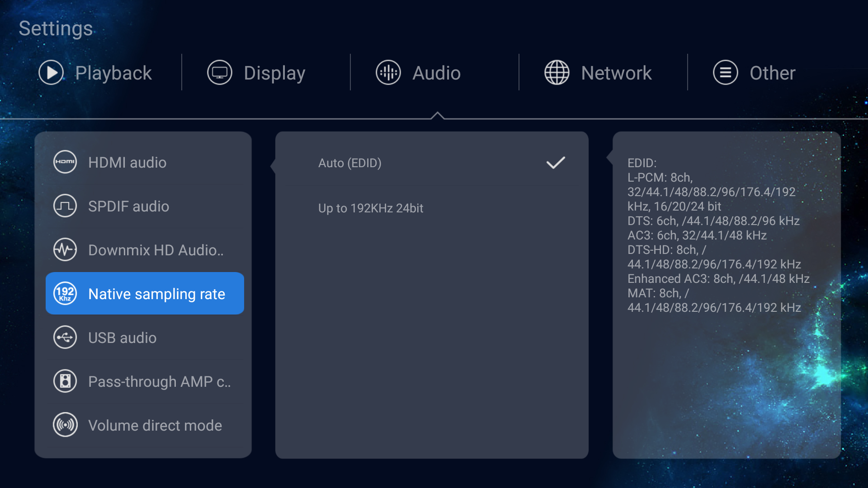This screenshot has height=488, width=868.
Task: Open Volume direct mode setting
Action: tap(145, 425)
